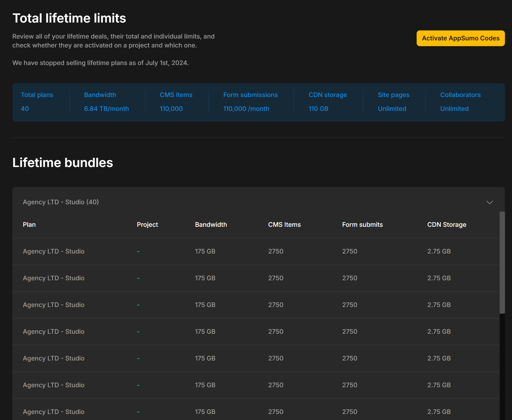
Task: Click the CDN Storage column header
Action: [446, 225]
